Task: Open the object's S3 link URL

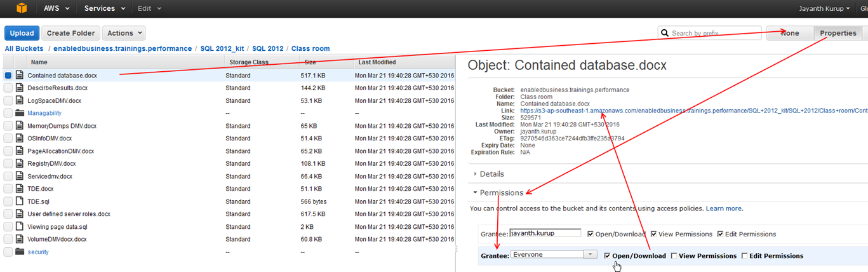Action: coord(693,111)
